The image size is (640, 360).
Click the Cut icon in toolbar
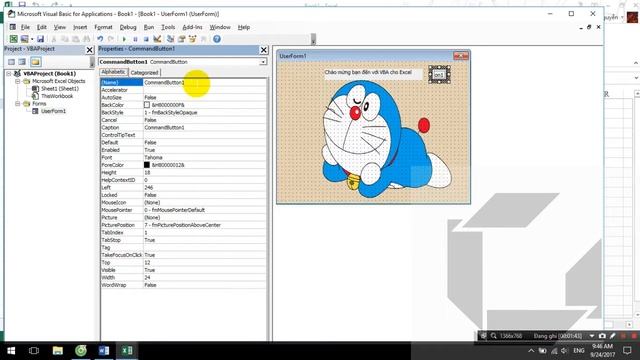pyautogui.click(x=53, y=39)
